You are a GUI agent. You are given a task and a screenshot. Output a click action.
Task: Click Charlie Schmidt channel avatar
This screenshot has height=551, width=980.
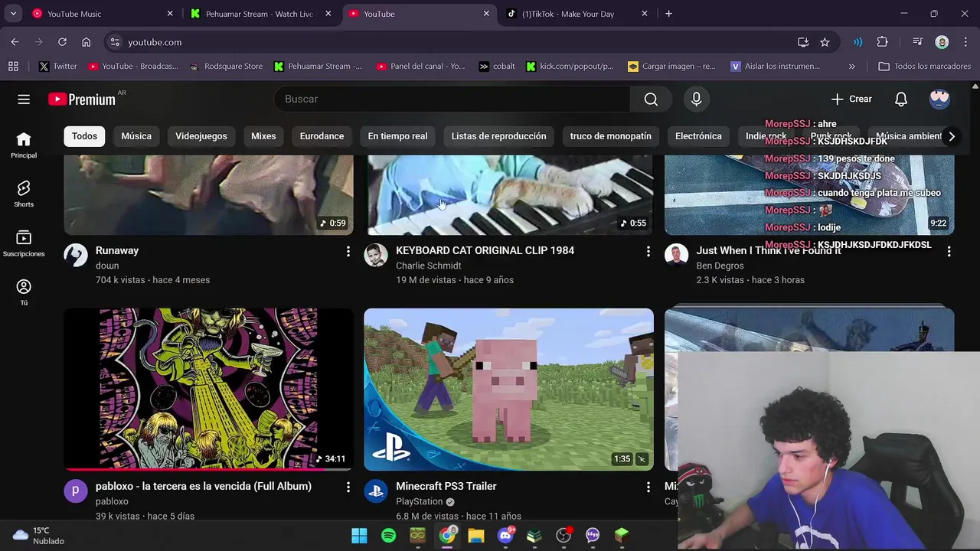point(376,255)
